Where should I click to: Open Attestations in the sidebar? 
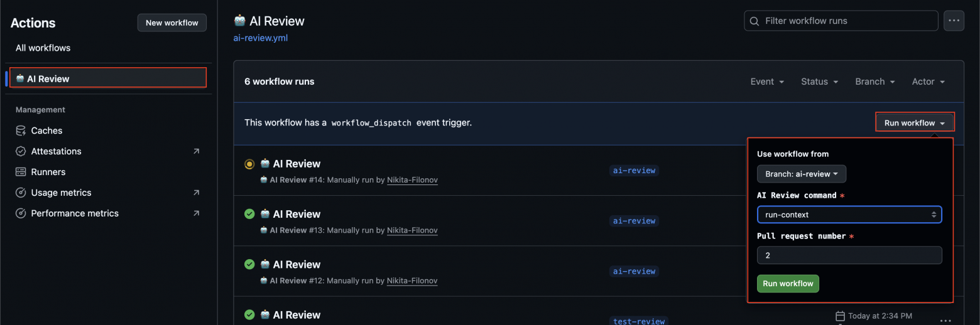point(56,151)
